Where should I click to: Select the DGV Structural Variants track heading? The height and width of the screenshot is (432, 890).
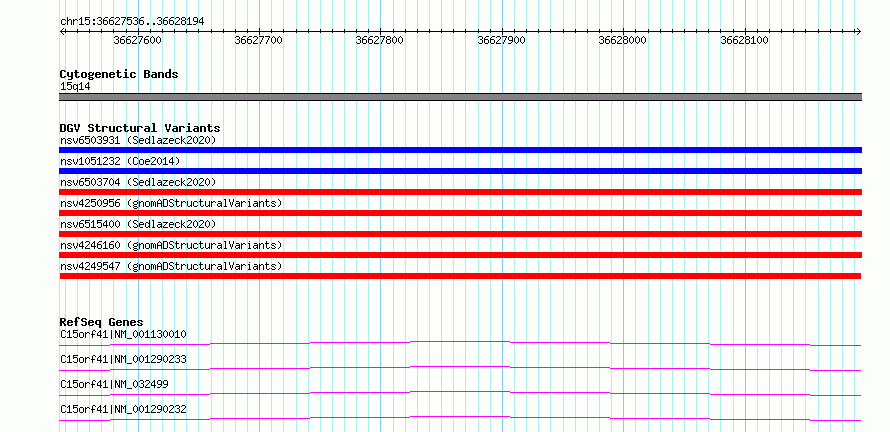pyautogui.click(x=140, y=128)
